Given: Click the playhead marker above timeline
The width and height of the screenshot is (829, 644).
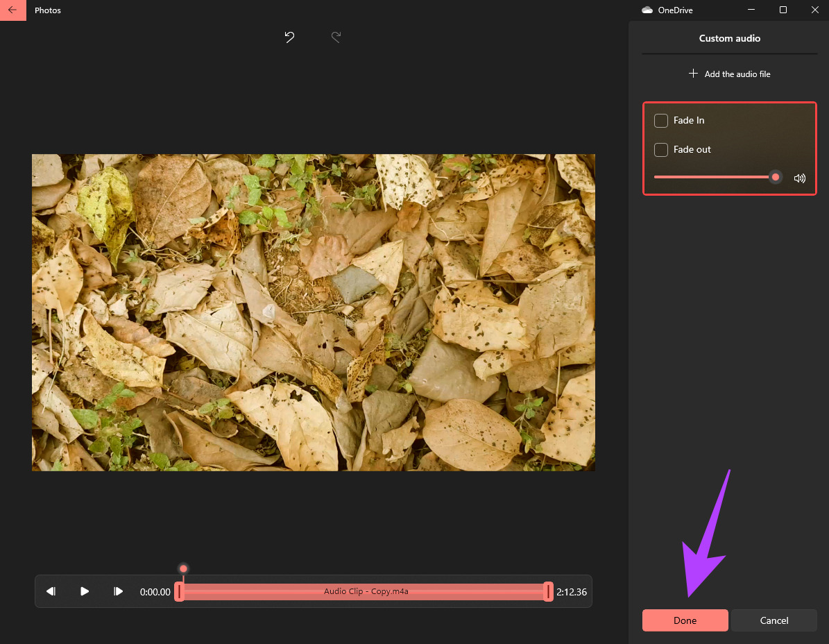Looking at the screenshot, I should (x=183, y=569).
